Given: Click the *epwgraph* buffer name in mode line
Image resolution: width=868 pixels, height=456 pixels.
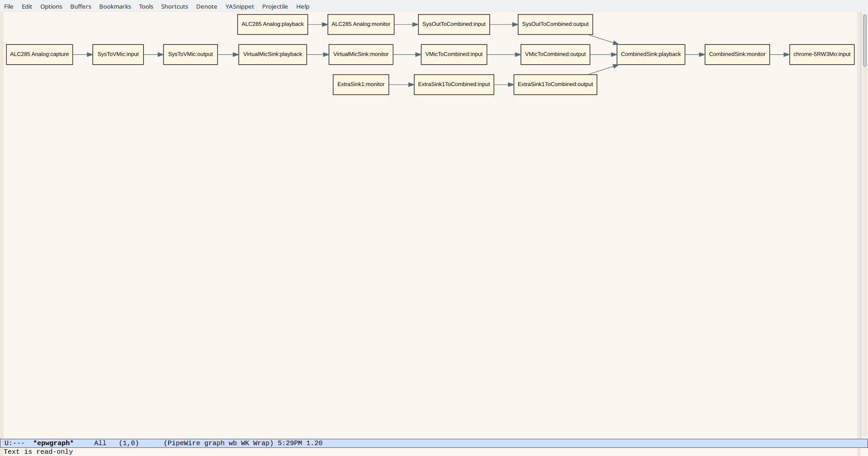Looking at the screenshot, I should [53, 443].
